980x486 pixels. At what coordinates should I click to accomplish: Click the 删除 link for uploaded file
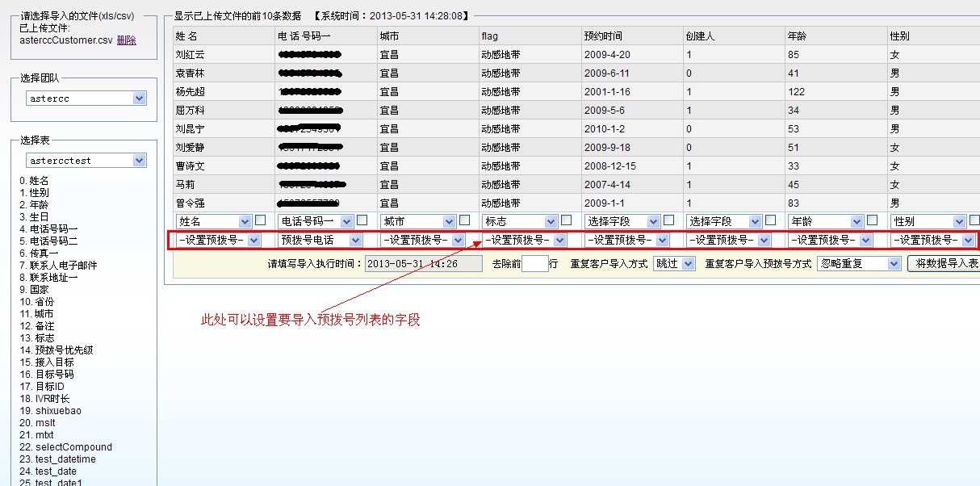[126, 40]
